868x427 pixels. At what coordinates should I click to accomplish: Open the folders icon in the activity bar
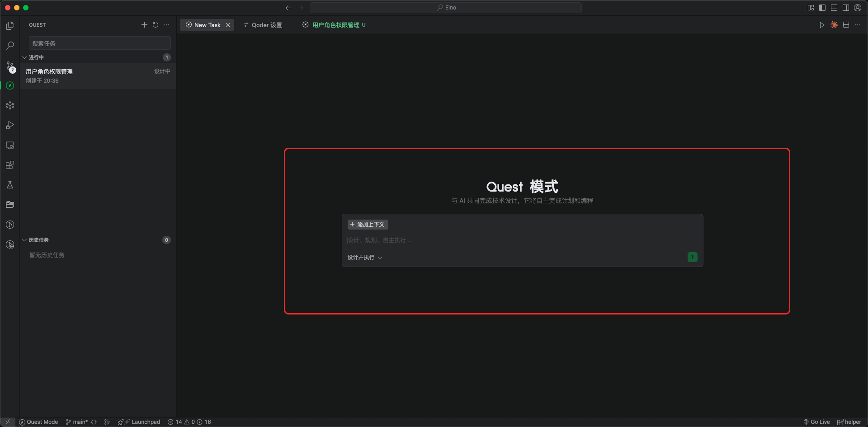[10, 205]
